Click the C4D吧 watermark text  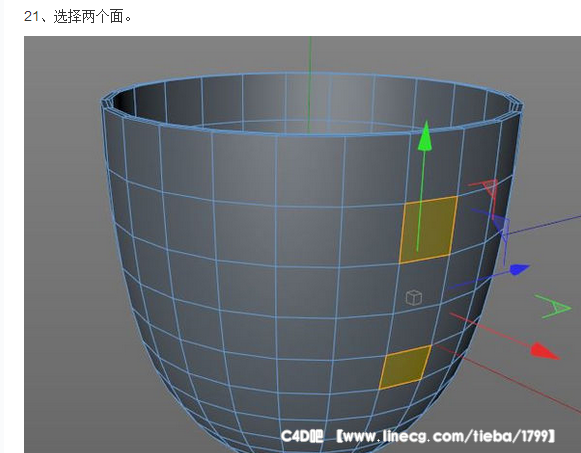(x=302, y=436)
